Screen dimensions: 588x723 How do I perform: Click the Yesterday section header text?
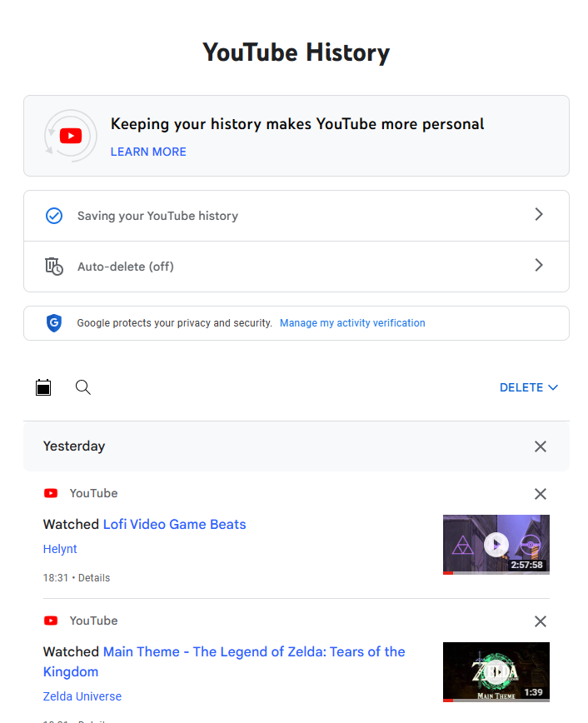click(x=74, y=446)
